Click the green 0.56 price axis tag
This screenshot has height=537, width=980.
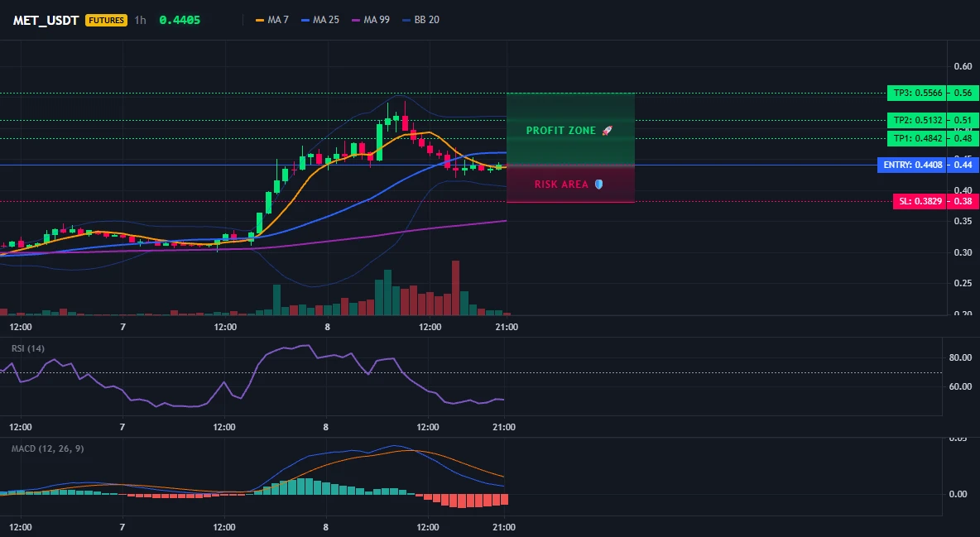coord(963,93)
